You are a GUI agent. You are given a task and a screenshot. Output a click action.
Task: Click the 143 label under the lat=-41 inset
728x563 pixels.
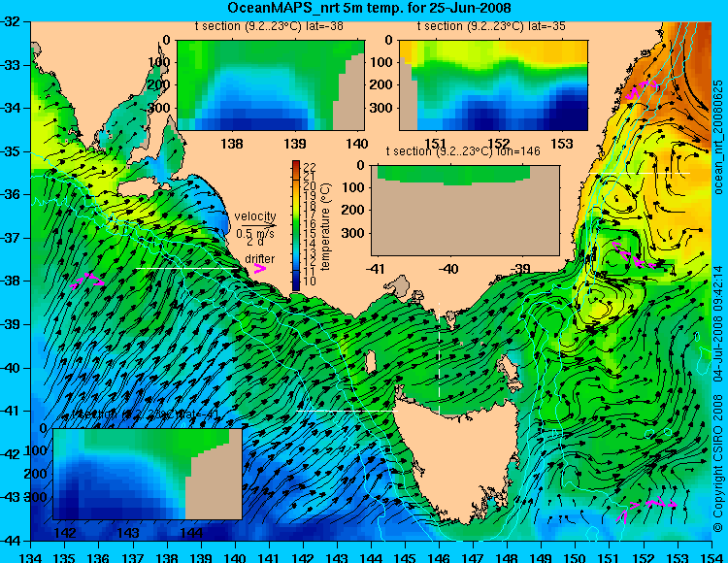click(x=128, y=532)
